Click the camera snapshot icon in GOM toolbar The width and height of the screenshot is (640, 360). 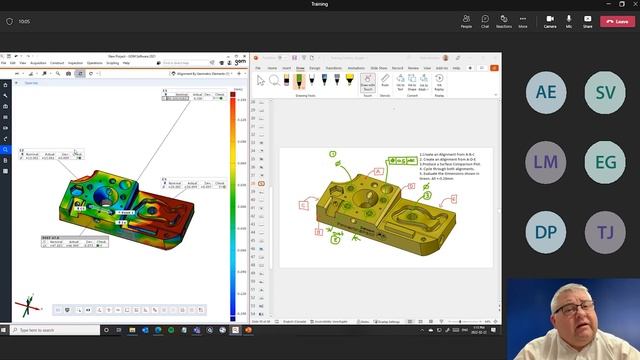(68, 73)
